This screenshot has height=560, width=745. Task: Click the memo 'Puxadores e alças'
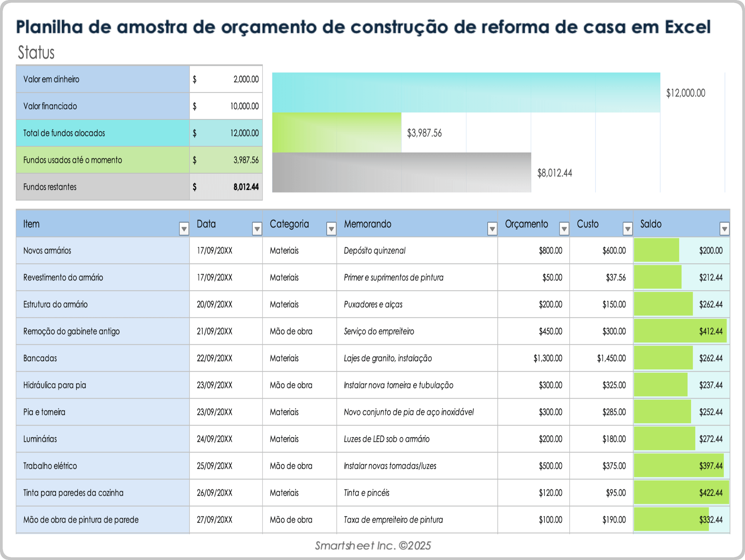pyautogui.click(x=373, y=305)
